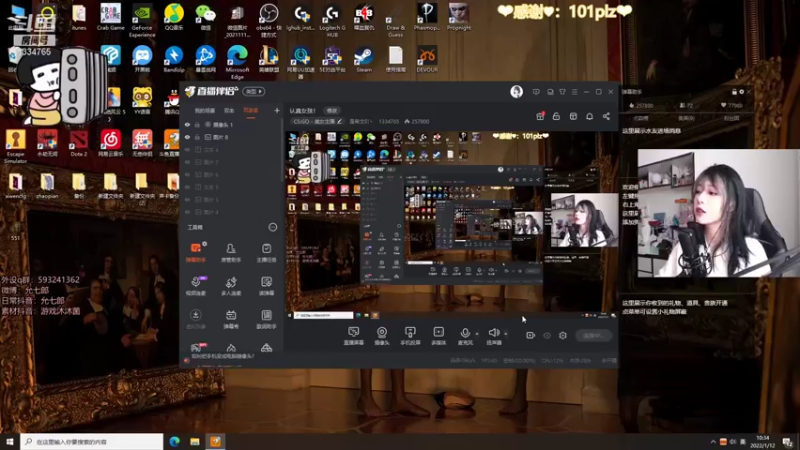
Task: Add a new scene with plus button
Action: coord(277,110)
